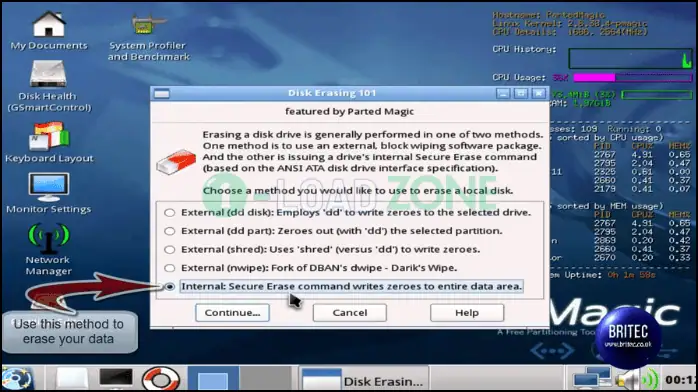Launch System Profiler and Benchmark icon
The width and height of the screenshot is (698, 392).
click(149, 37)
